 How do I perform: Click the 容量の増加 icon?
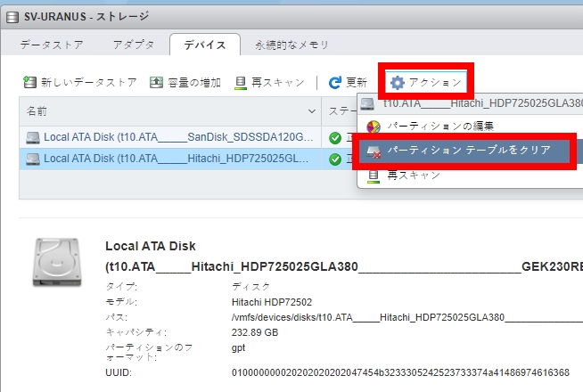click(156, 82)
